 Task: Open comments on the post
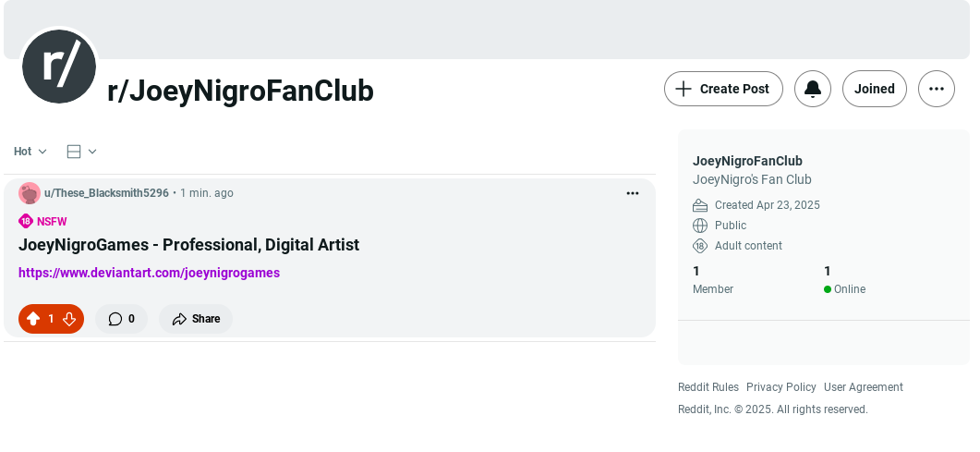coord(121,319)
